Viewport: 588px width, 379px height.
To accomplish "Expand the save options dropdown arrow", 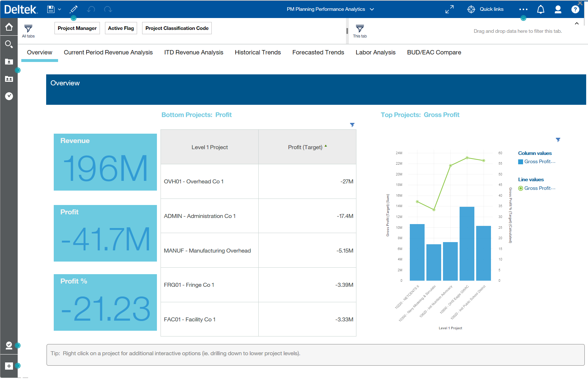I will [x=60, y=9].
